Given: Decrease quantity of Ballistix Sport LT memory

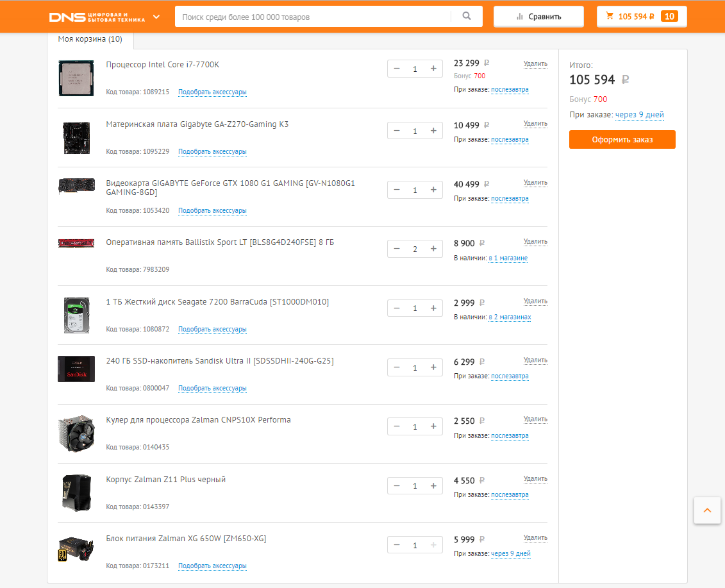Looking at the screenshot, I should tap(397, 249).
